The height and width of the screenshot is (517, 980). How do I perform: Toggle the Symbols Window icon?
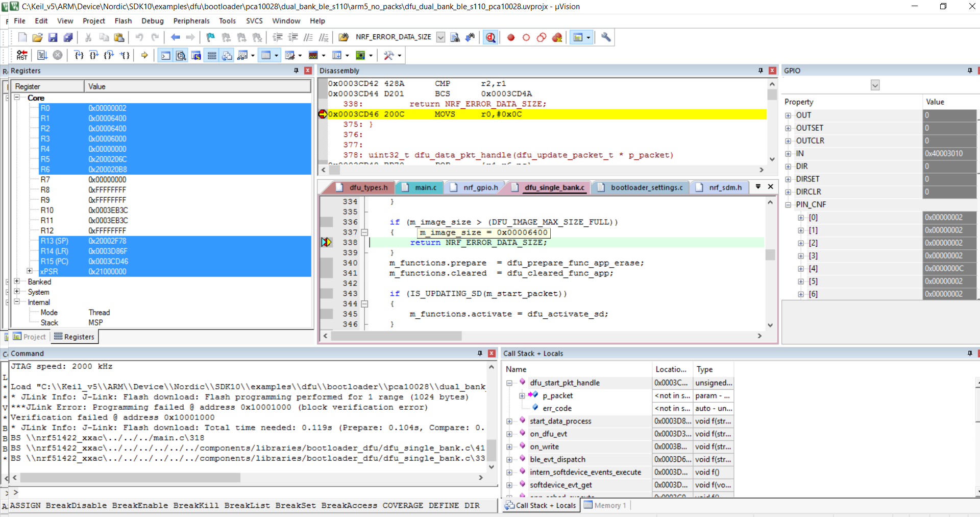[196, 55]
